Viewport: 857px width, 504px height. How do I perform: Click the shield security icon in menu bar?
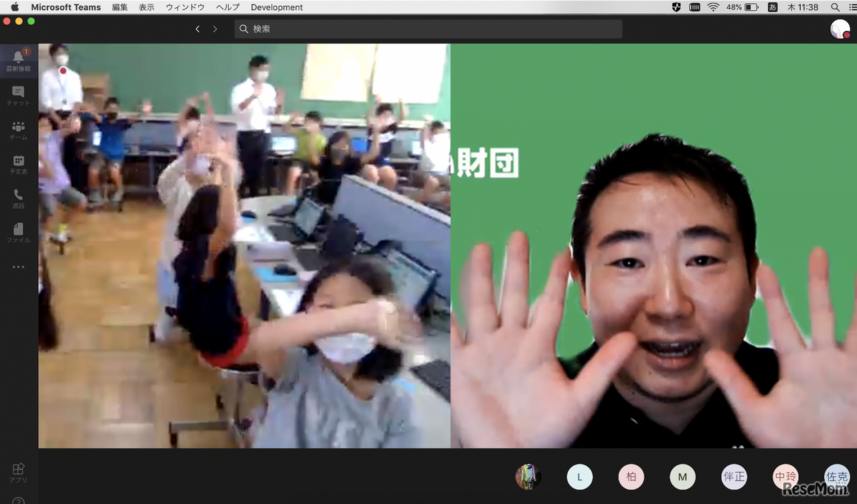click(x=676, y=7)
